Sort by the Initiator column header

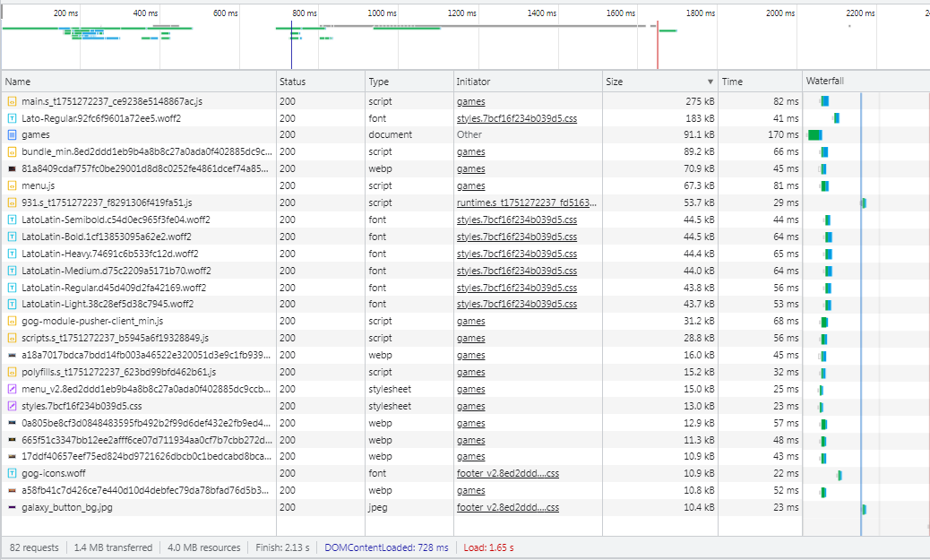pyautogui.click(x=528, y=82)
